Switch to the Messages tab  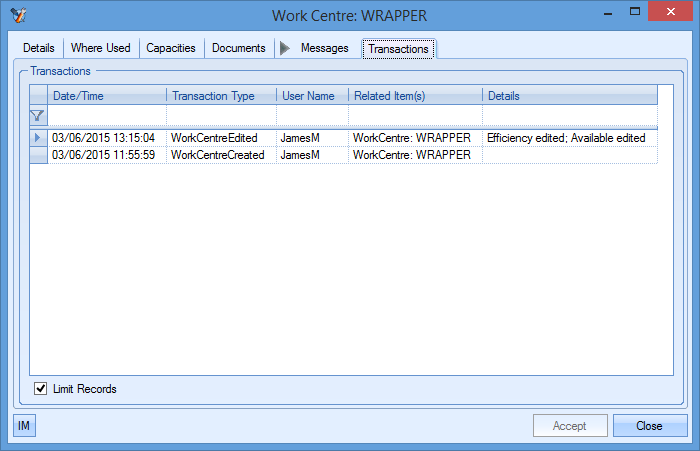pyautogui.click(x=325, y=48)
